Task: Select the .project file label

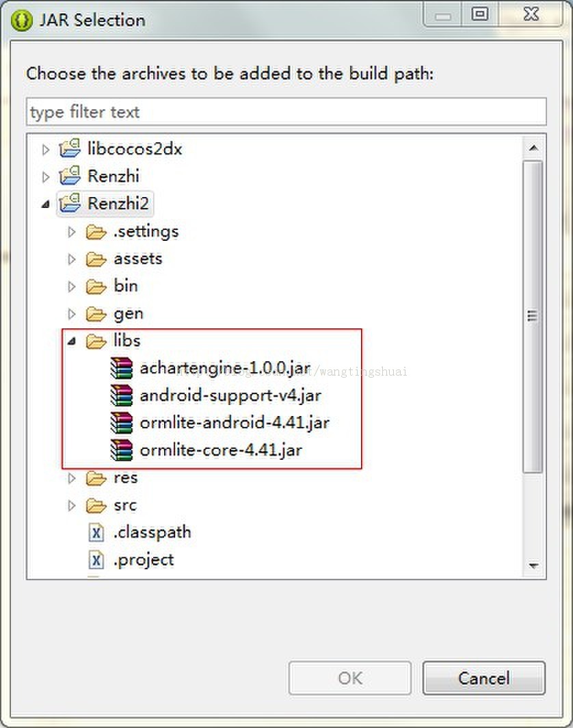Action: (144, 560)
